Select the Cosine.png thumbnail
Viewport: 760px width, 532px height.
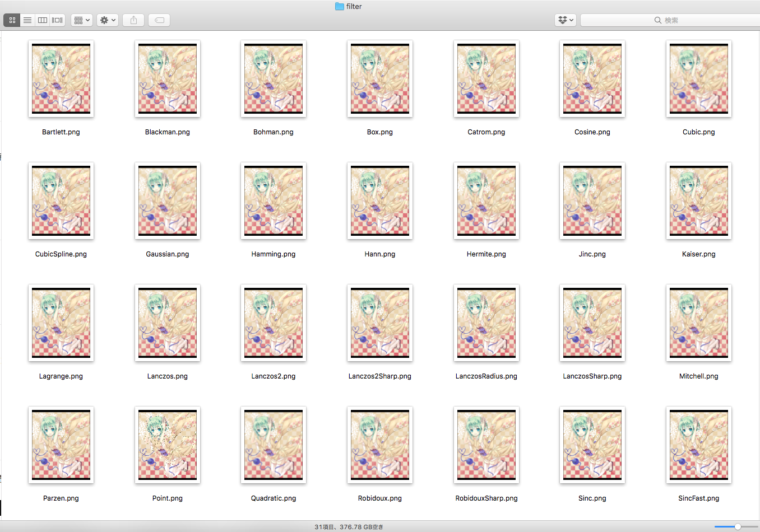(x=592, y=78)
